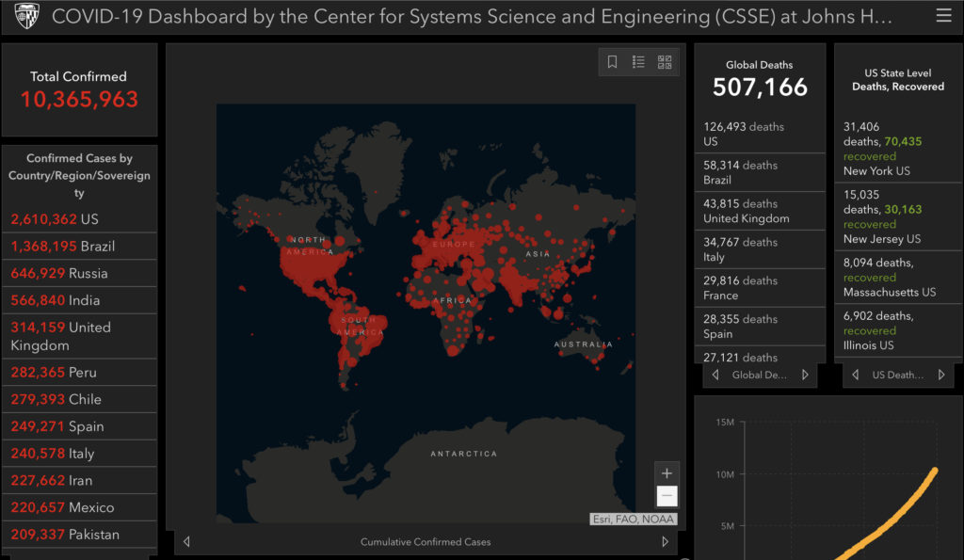The height and width of the screenshot is (560, 964).
Task: Select Italy with 240,578 confirmed cases
Action: click(x=79, y=453)
